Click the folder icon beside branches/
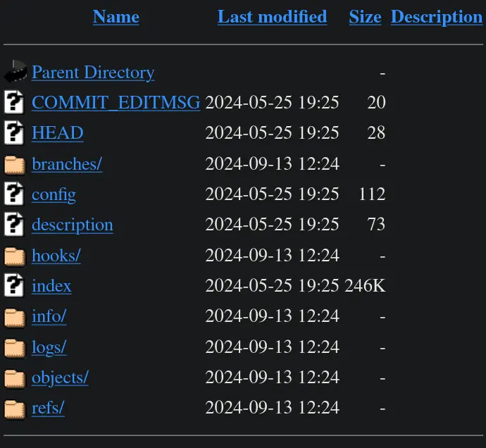This screenshot has height=448, width=486. [14, 164]
